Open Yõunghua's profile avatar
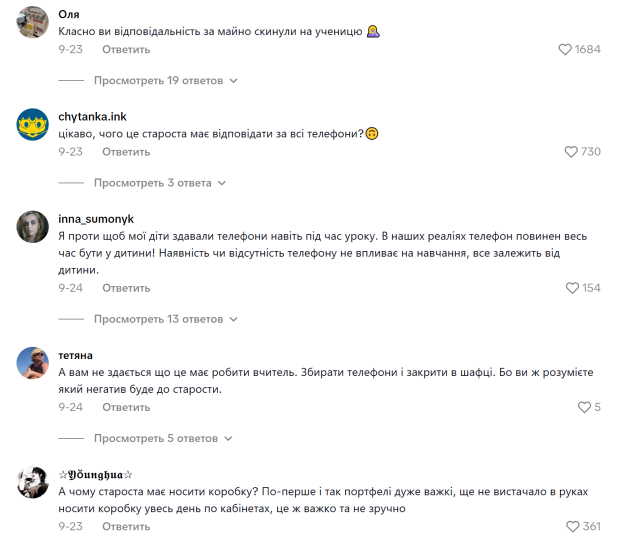Viewport: 620px width, 548px height. tap(33, 483)
